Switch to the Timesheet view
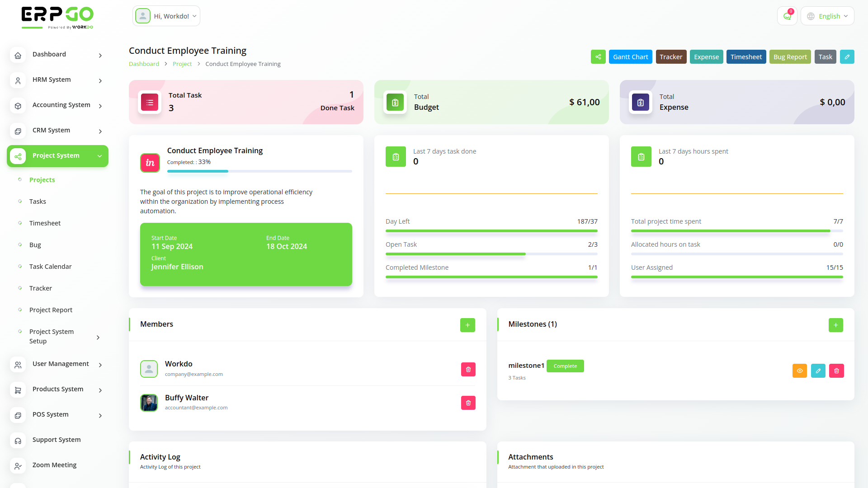 point(746,56)
